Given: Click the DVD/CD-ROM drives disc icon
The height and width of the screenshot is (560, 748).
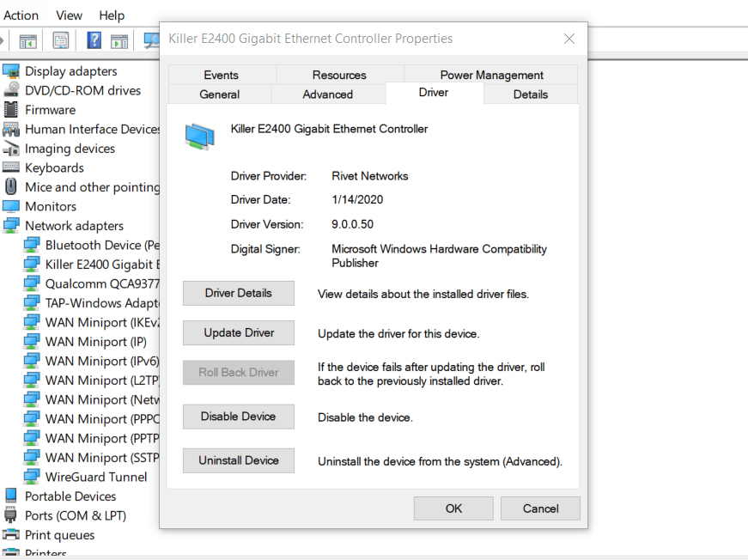Looking at the screenshot, I should pos(11,91).
